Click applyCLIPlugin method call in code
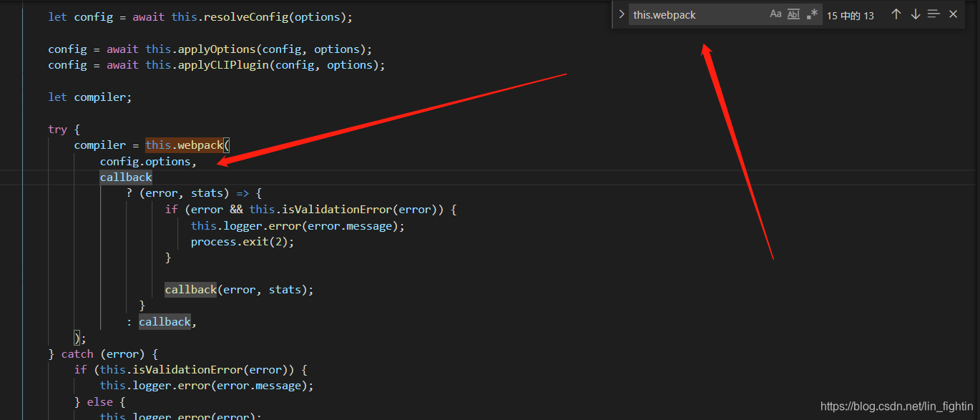Viewport: 980px width, 420px height. pyautogui.click(x=223, y=65)
